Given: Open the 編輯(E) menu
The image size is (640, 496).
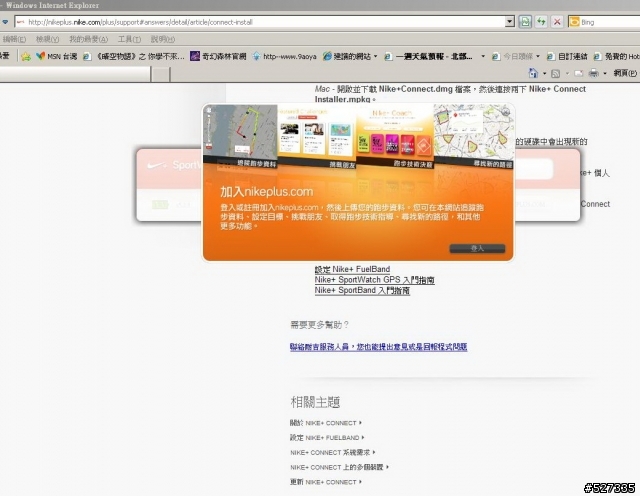Looking at the screenshot, I should coord(14,39).
